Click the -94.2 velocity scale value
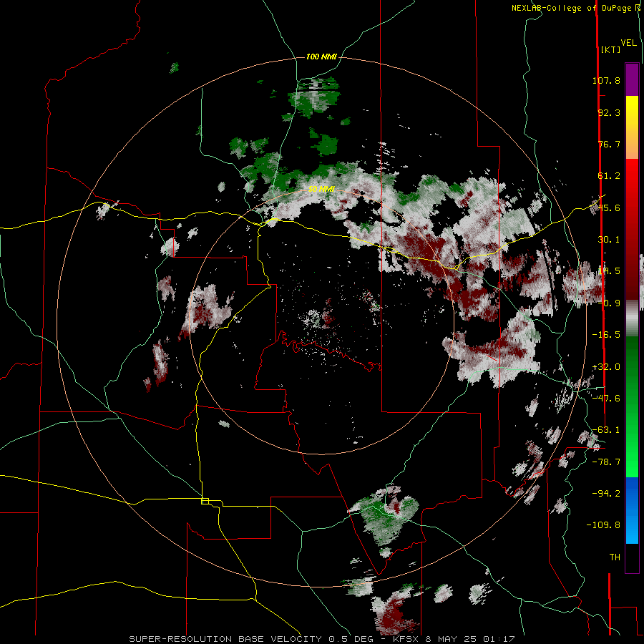This screenshot has height=644, width=644. click(x=606, y=494)
